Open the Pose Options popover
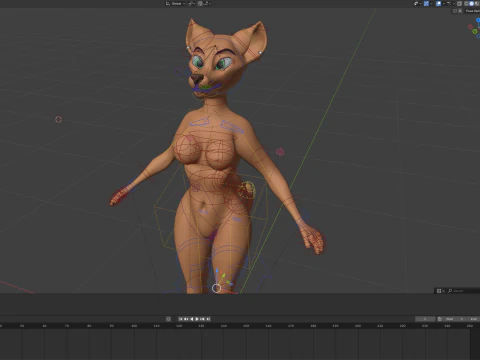This screenshot has height=360, width=480. pos(473,11)
